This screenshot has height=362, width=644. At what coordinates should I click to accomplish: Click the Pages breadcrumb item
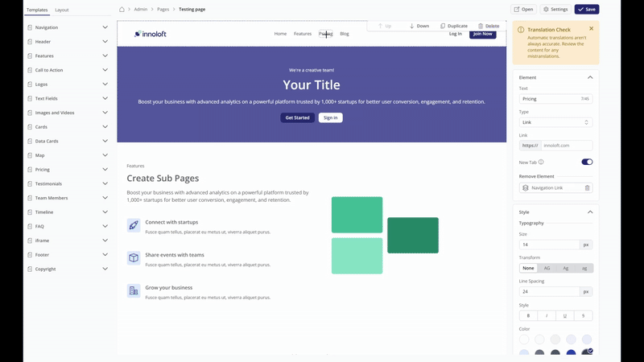(163, 10)
